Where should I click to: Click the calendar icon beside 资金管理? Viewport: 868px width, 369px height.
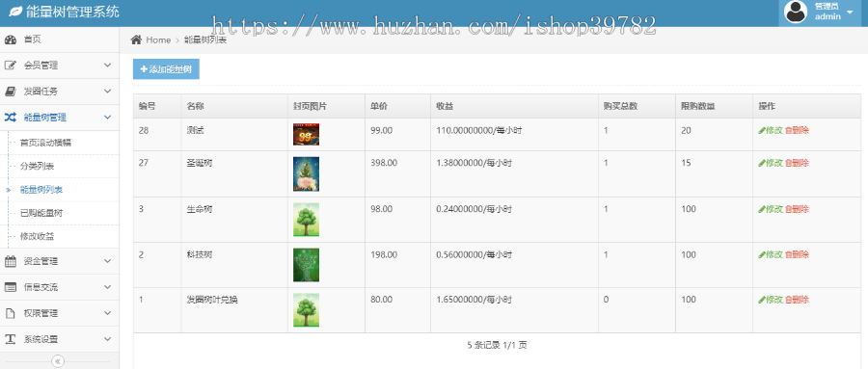click(11, 261)
